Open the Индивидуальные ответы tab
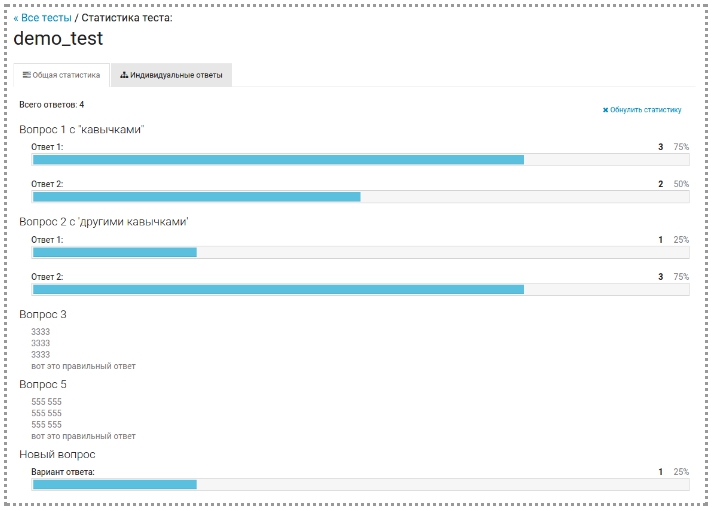This screenshot has height=511, width=712. coord(171,75)
